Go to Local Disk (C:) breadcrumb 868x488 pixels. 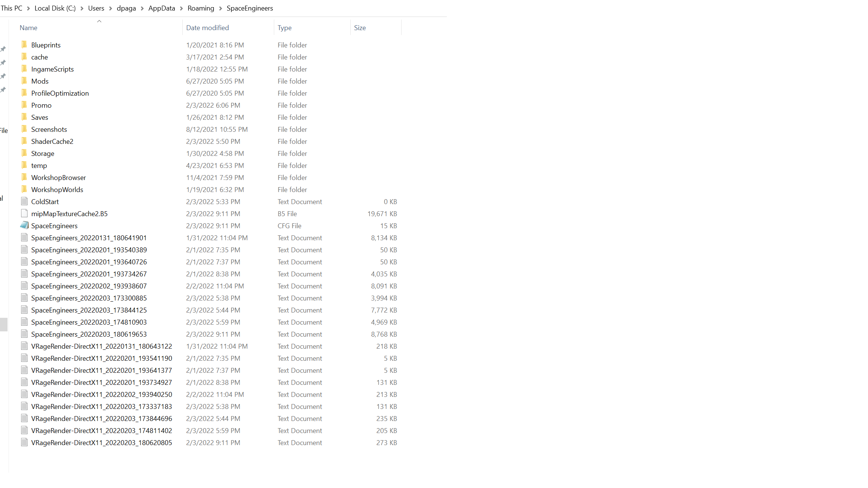[55, 8]
